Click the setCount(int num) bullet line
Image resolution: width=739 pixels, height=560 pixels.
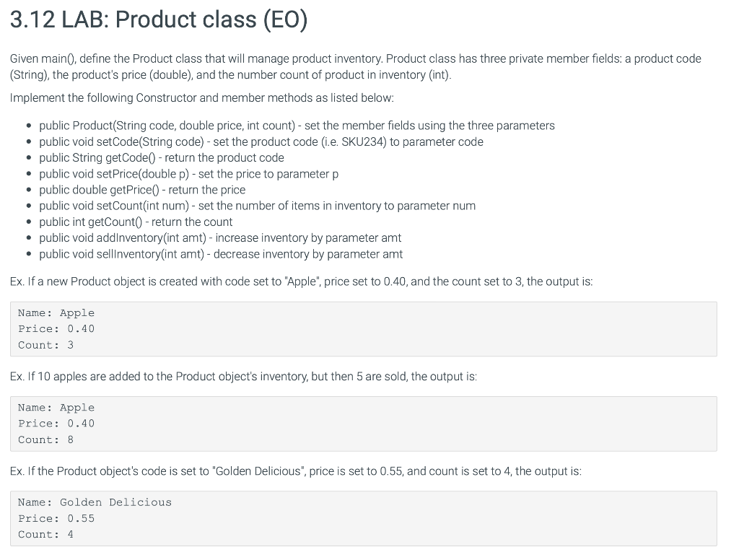[x=258, y=206]
